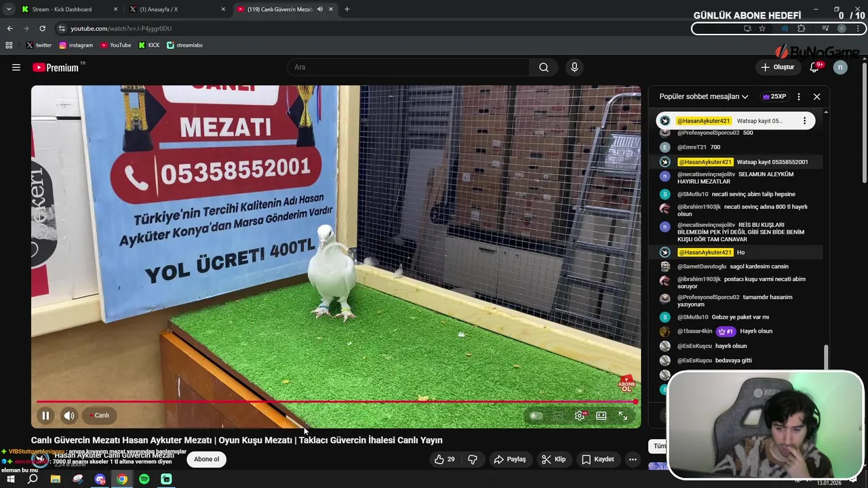Like the video showing 29 likes
The image size is (868, 488).
[444, 460]
